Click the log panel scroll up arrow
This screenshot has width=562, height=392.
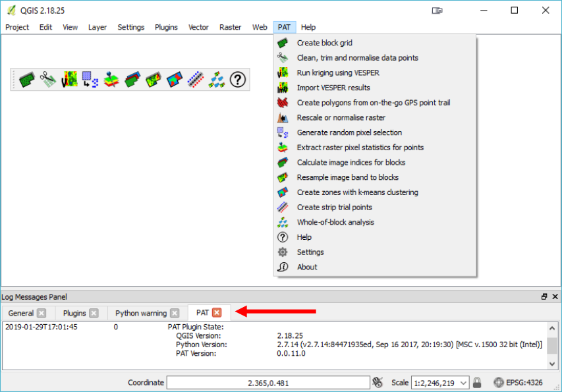(x=552, y=328)
